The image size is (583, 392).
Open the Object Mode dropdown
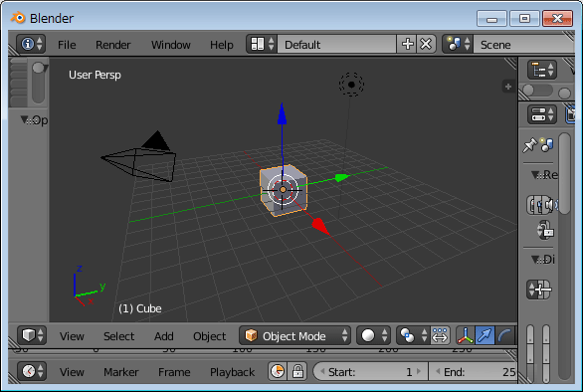point(294,336)
